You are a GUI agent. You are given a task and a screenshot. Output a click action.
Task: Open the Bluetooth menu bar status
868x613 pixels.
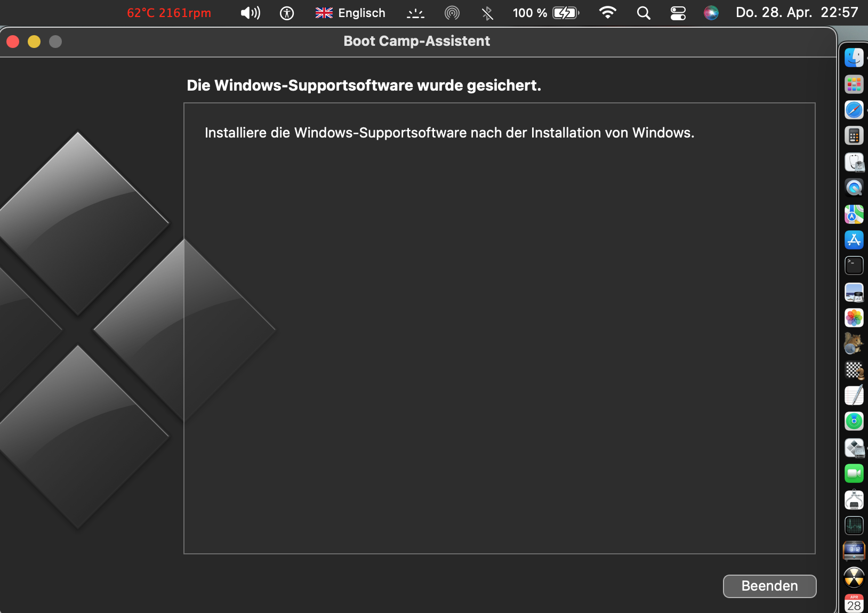point(487,13)
